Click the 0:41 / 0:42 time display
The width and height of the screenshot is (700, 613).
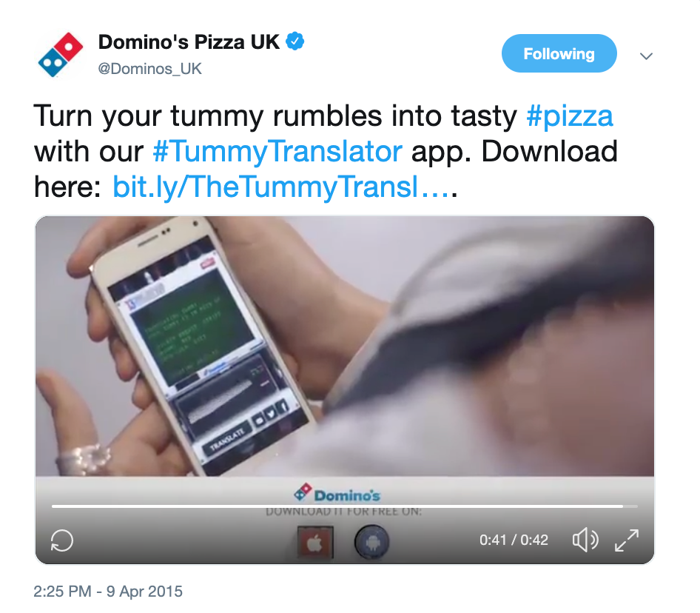(x=514, y=540)
